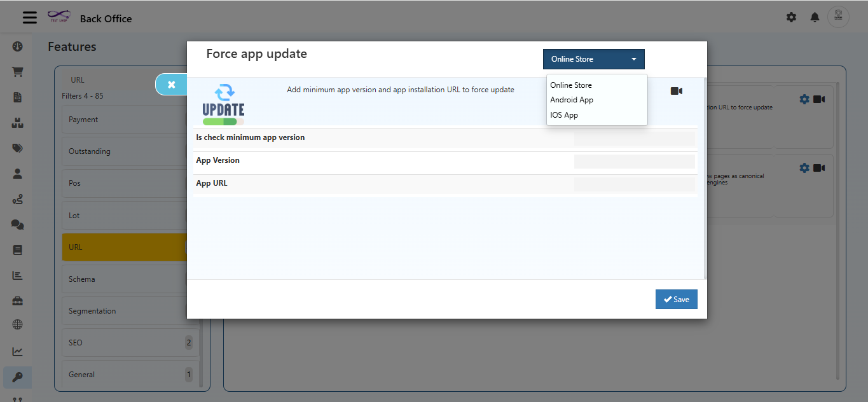Open the line chart analytics icon in sidebar
The height and width of the screenshot is (402, 868).
point(17,351)
